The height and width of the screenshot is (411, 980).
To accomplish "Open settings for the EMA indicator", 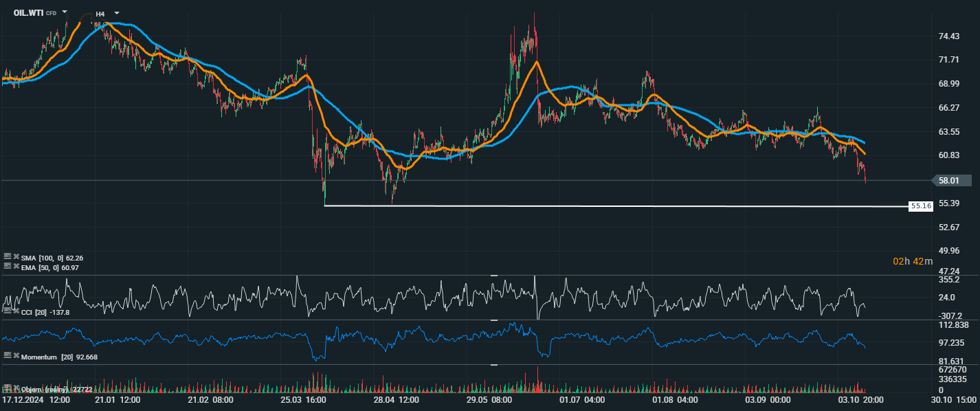I will pos(8,267).
